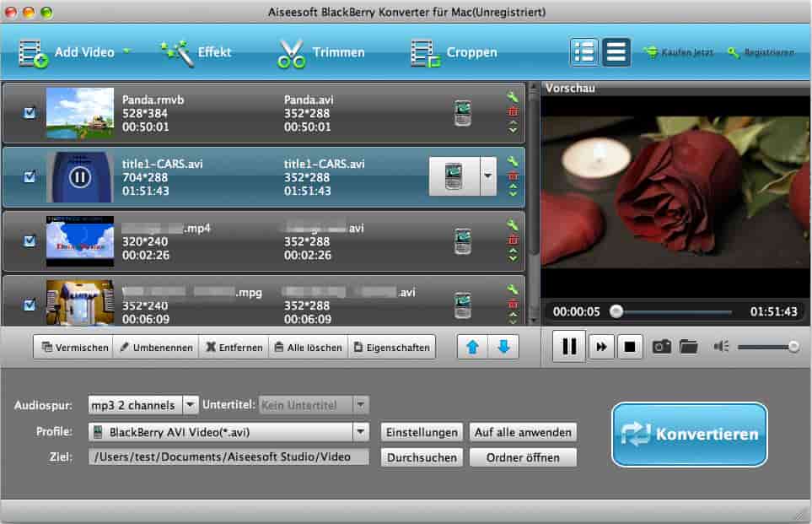The image size is (812, 524).
Task: Click the Einstellungen button
Action: 422,432
